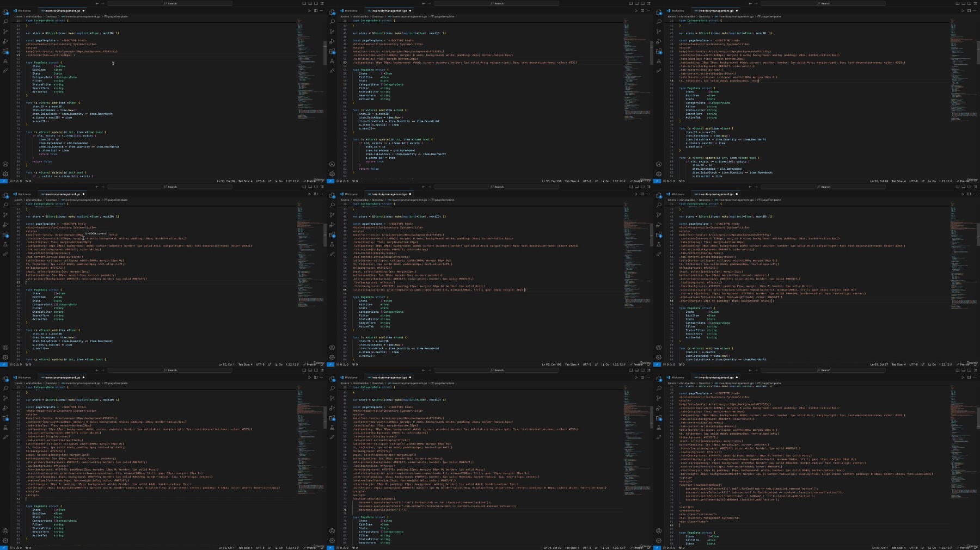Click Ln 53, Col 136 status bar entry
This screenshot has height=550, width=980.
tap(552, 181)
